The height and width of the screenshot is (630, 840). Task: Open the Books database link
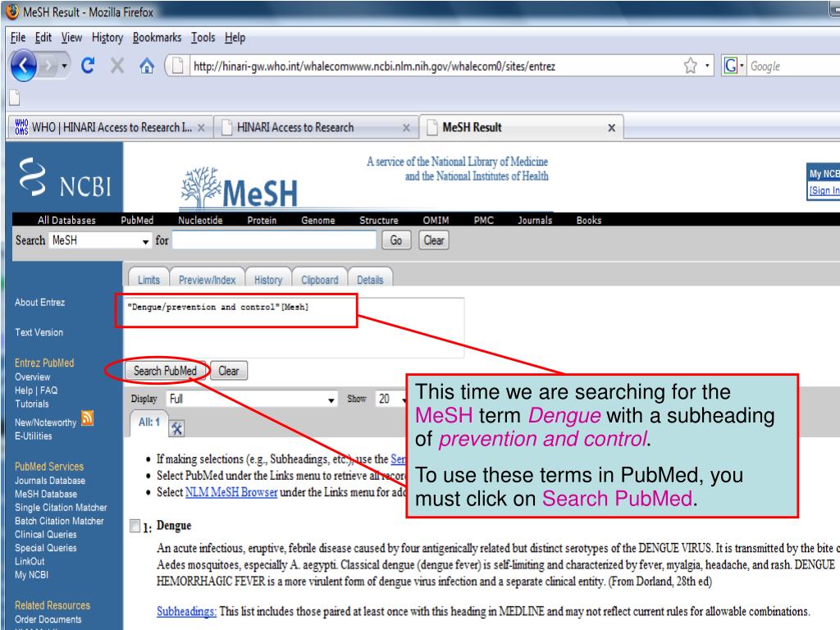click(x=589, y=220)
